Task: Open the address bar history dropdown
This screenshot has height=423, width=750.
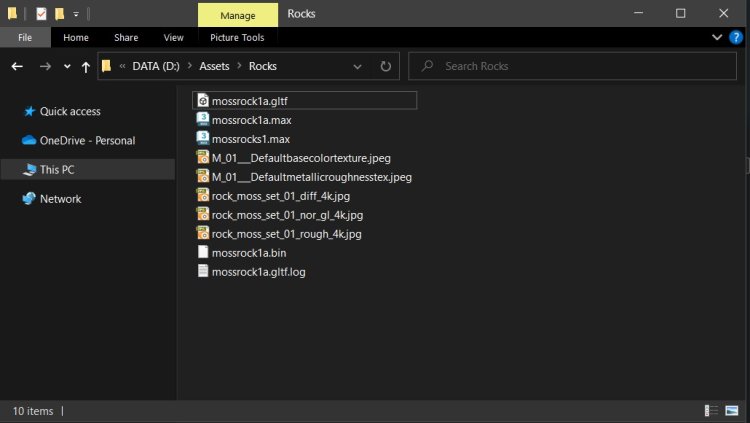Action: coord(358,66)
